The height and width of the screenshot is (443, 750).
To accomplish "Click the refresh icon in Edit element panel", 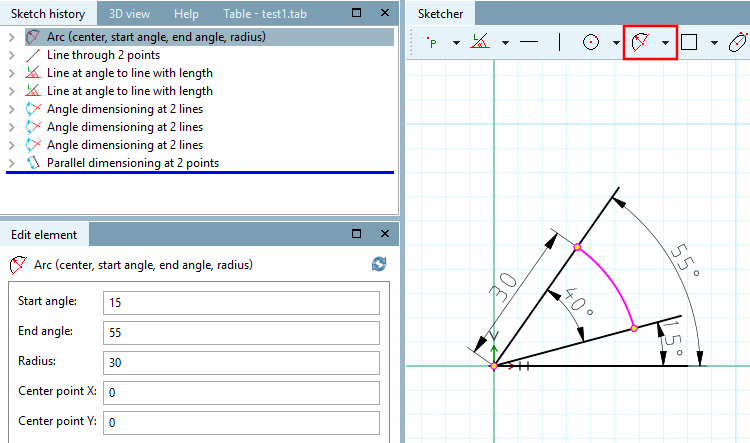I will (379, 264).
